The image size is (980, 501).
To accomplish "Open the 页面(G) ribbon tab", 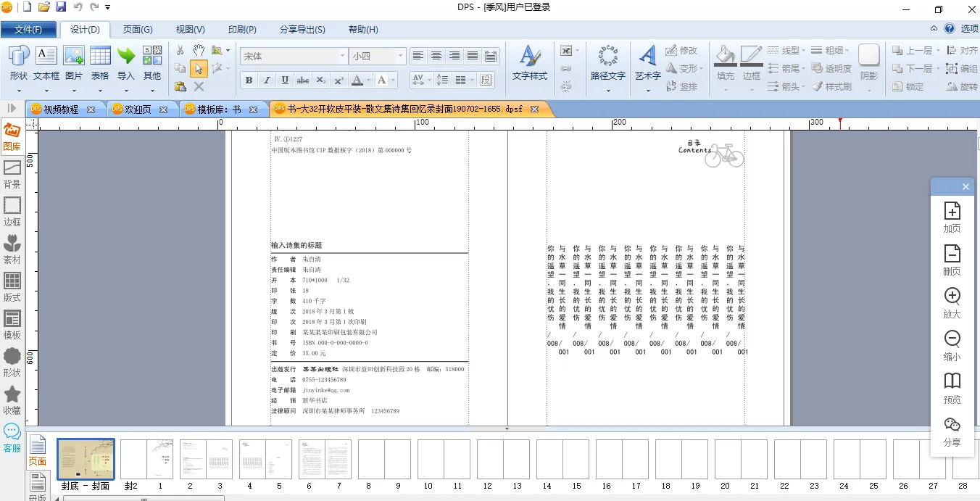I will [137, 30].
